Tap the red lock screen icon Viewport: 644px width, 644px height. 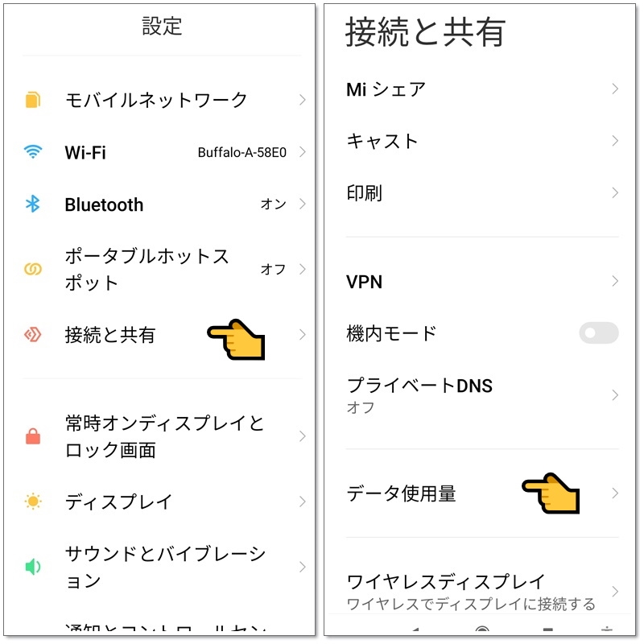tap(32, 436)
